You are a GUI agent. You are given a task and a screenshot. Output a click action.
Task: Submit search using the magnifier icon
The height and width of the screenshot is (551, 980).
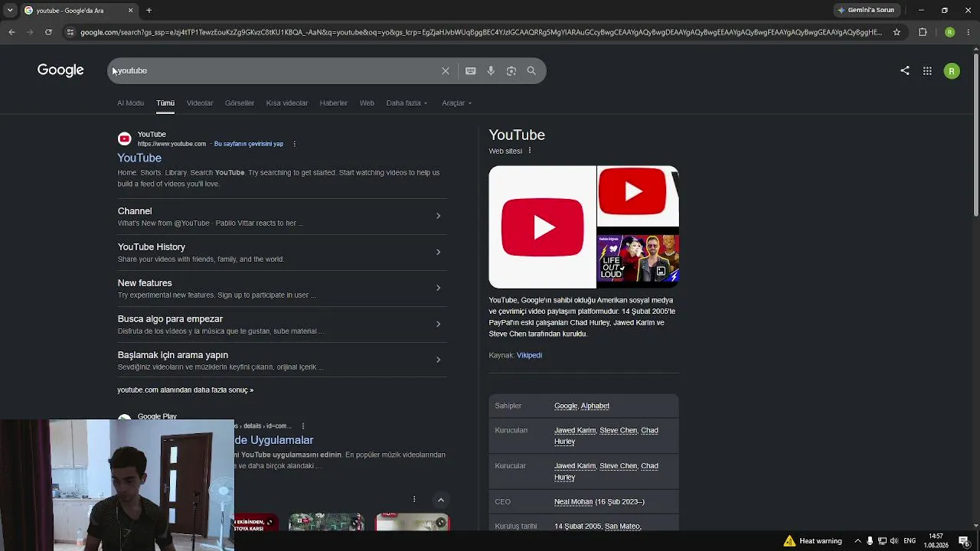(x=531, y=70)
